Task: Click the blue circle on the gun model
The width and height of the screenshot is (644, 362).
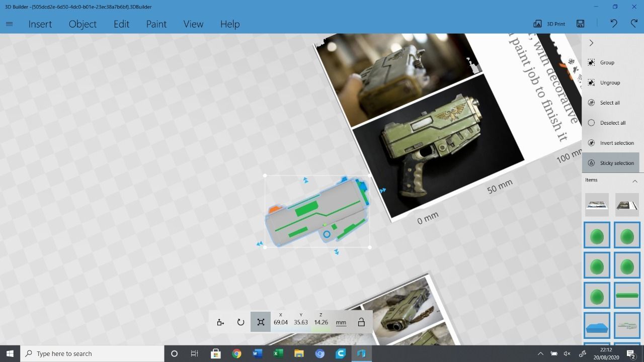Action: (327, 234)
